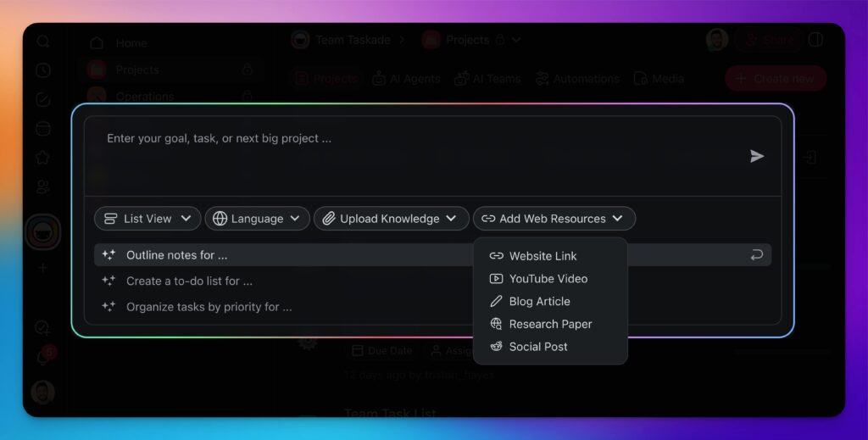
Task: Click the search icon in left sidebar
Action: click(42, 42)
